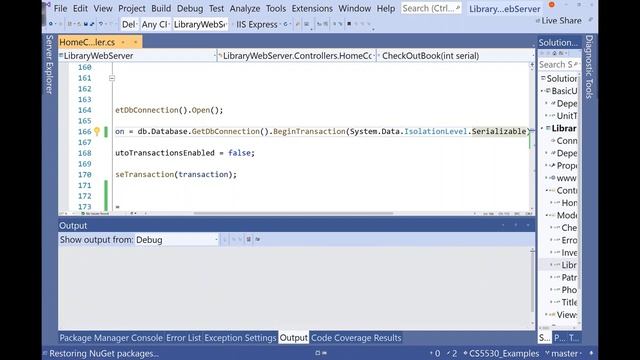
Task: Click the Output panel auto-hide pin
Action: 516,225
